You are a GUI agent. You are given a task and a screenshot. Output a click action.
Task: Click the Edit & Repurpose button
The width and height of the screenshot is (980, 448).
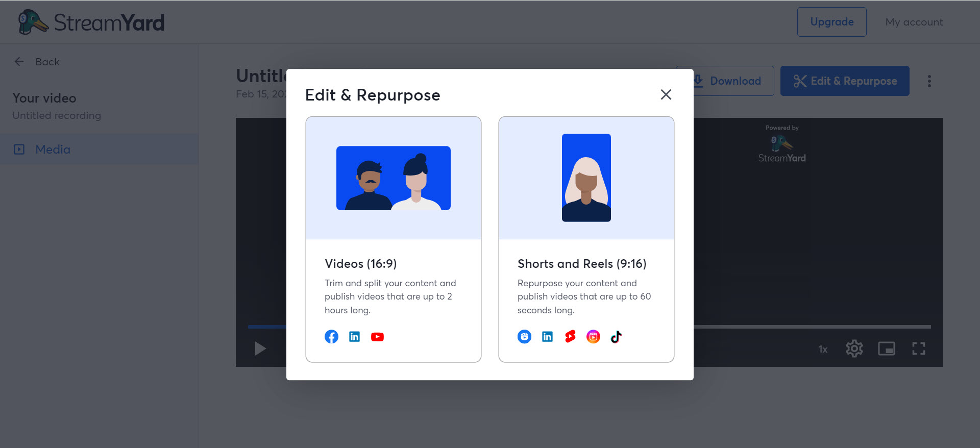(x=845, y=81)
